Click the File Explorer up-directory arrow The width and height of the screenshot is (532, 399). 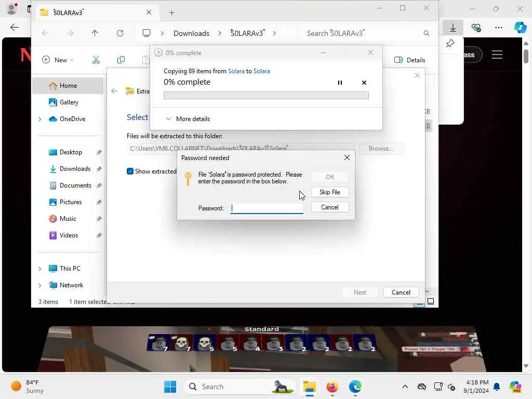click(95, 33)
